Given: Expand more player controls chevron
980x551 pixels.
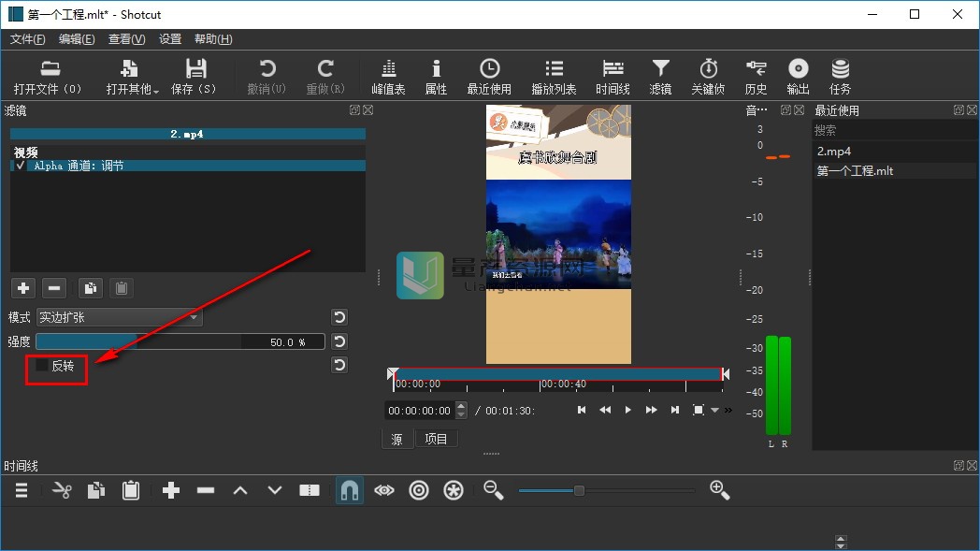Looking at the screenshot, I should pyautogui.click(x=728, y=411).
